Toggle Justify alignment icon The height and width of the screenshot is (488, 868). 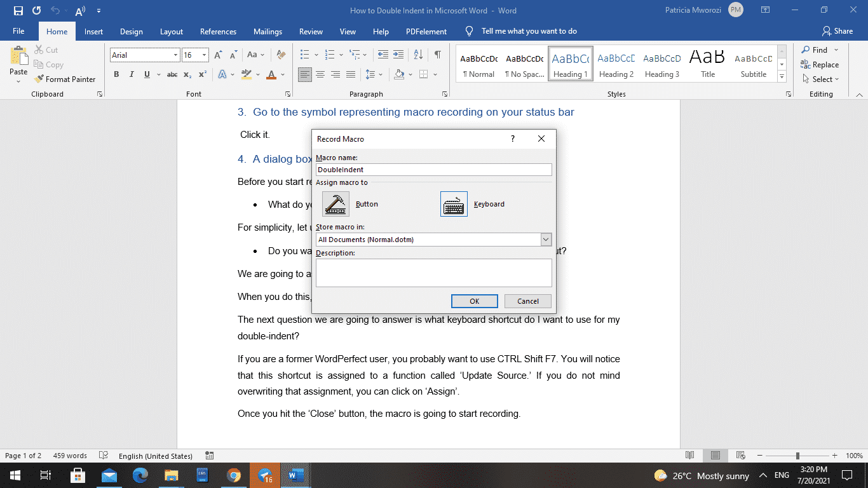pos(351,74)
